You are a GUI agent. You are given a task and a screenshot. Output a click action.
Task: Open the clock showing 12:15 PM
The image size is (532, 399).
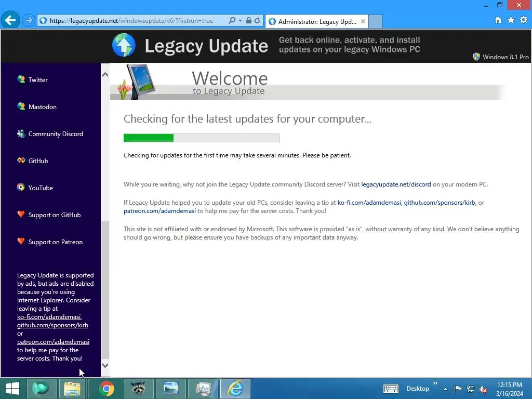pos(509,389)
